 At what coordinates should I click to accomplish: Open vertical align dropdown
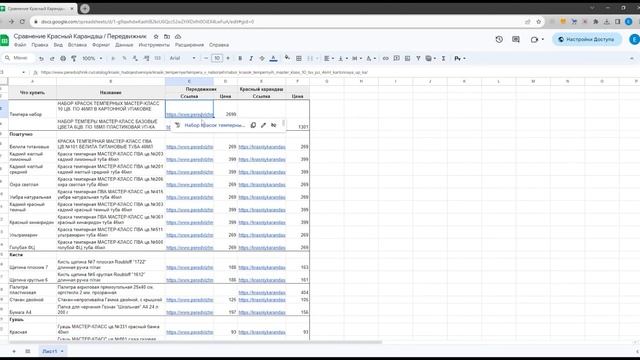point(343,58)
